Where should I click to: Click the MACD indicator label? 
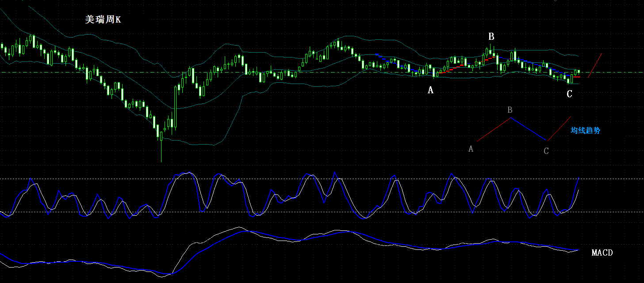click(602, 253)
